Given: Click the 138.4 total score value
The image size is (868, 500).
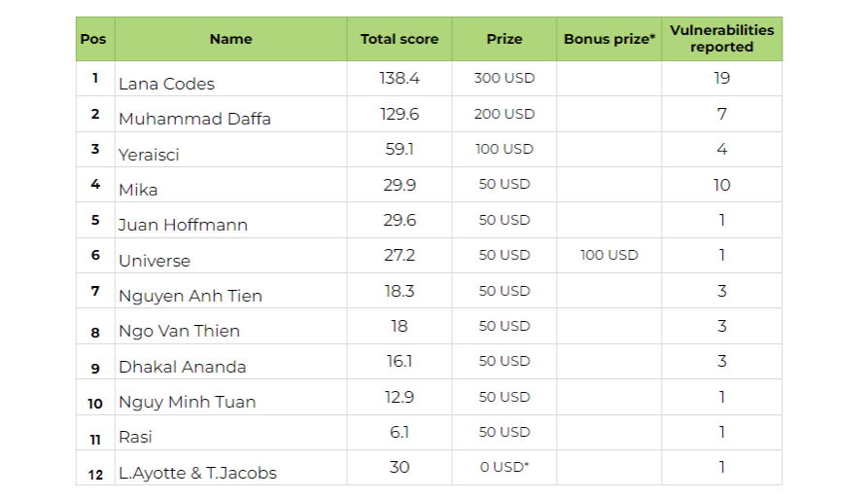Looking at the screenshot, I should coord(399,78).
